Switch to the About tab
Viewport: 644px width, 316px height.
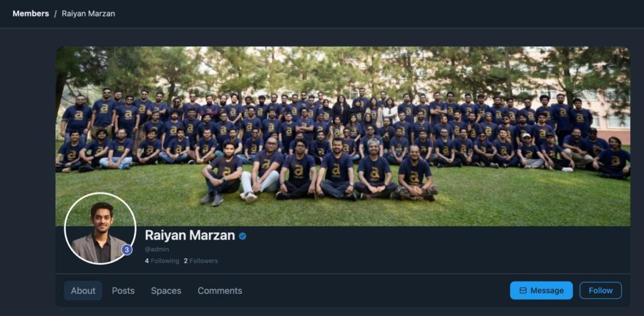(x=83, y=291)
